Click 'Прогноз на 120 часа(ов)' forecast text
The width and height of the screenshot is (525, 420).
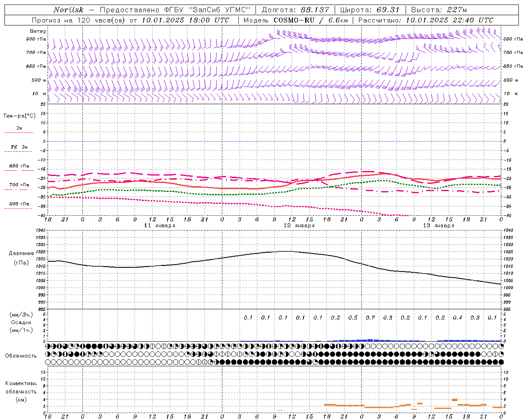pyautogui.click(x=79, y=20)
